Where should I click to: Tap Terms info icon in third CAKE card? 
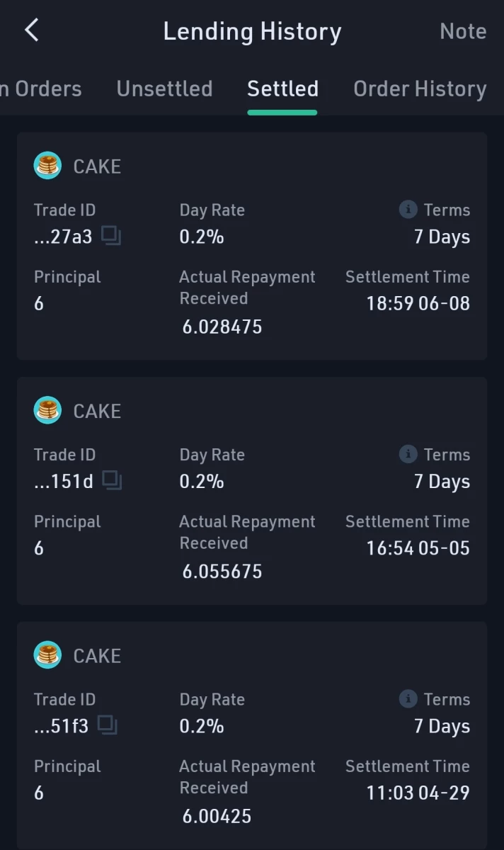click(408, 699)
